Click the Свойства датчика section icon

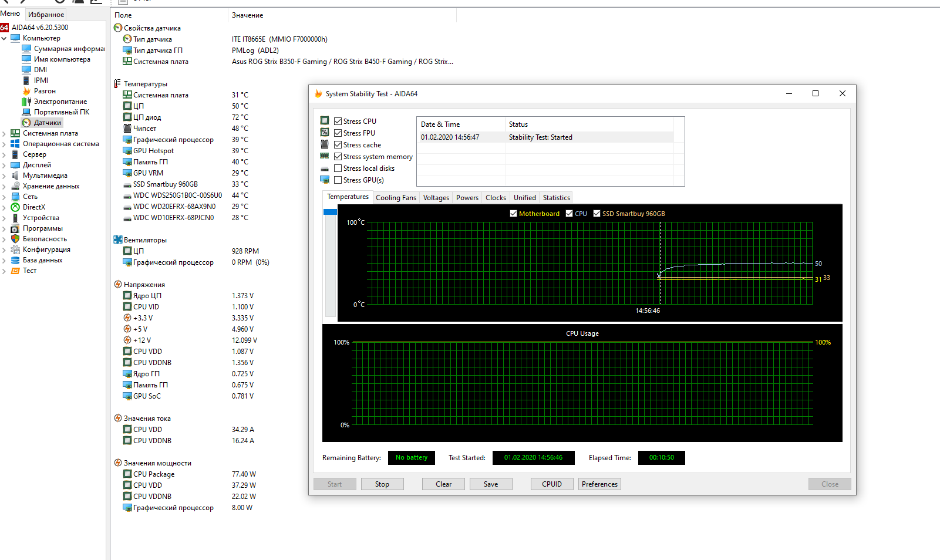pos(118,28)
